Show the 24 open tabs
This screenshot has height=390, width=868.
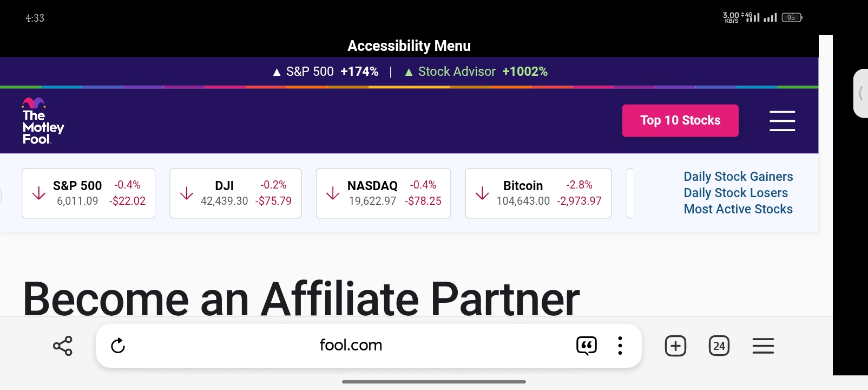point(719,346)
